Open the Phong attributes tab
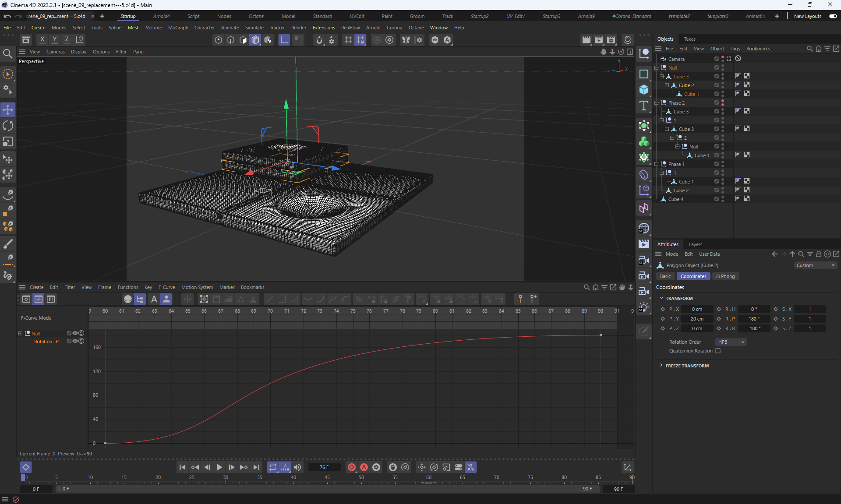This screenshot has height=504, width=841. click(725, 276)
